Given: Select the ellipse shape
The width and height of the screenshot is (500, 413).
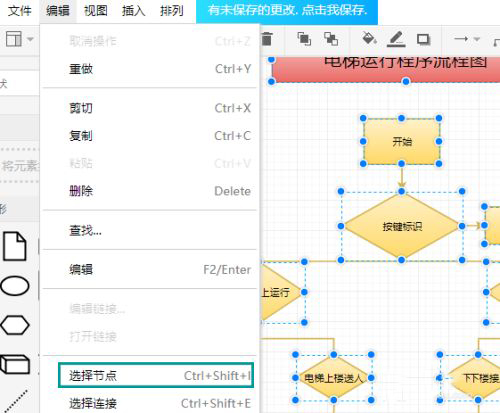Looking at the screenshot, I should coord(15,286).
